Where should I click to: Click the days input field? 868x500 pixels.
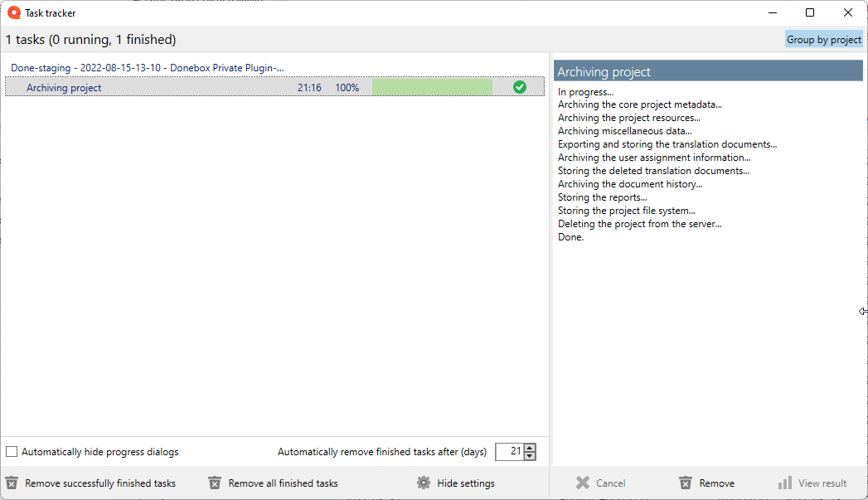click(509, 452)
